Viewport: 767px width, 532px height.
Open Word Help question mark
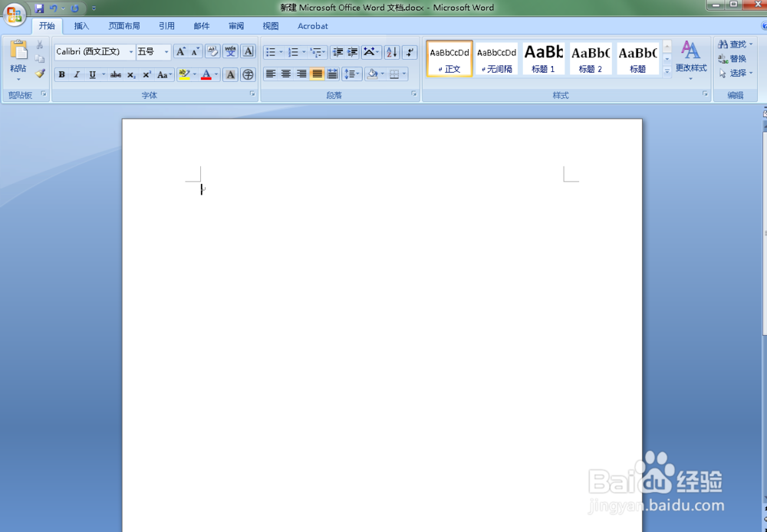(x=764, y=26)
